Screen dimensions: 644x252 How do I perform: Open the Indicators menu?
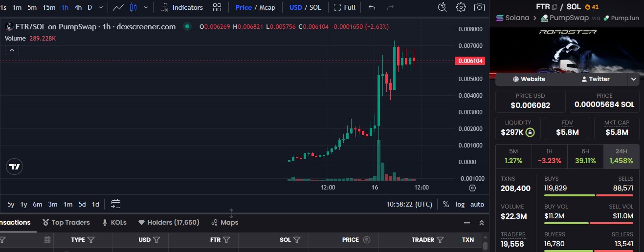182,7
